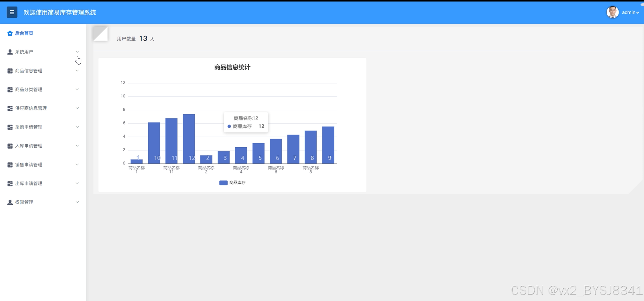The image size is (644, 301).
Task: Click the user icon beside 系统用户
Action: pyautogui.click(x=10, y=52)
